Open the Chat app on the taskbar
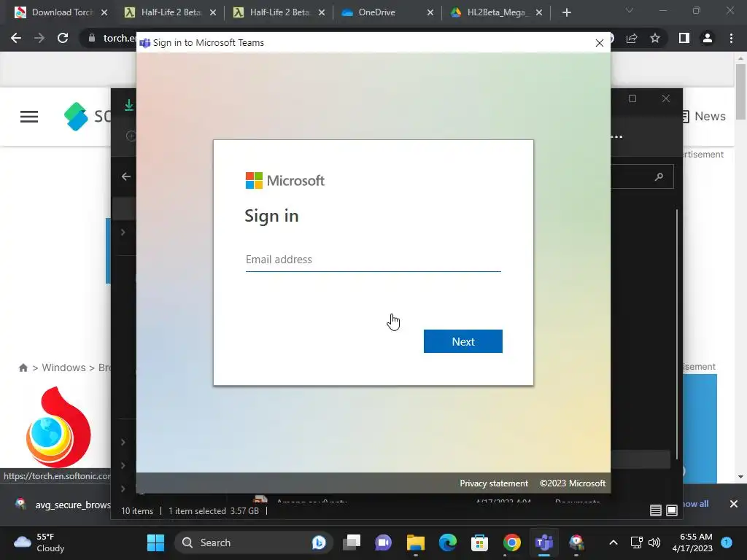Screen dimensions: 747x560 pyautogui.click(x=384, y=542)
